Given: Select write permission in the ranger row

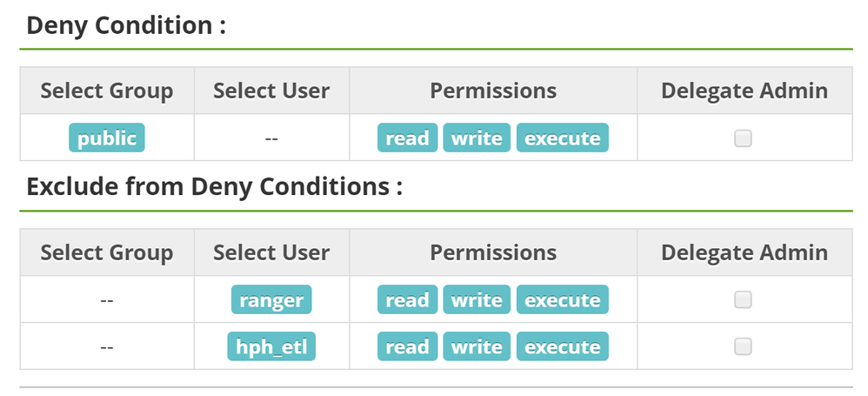Looking at the screenshot, I should click(x=477, y=300).
